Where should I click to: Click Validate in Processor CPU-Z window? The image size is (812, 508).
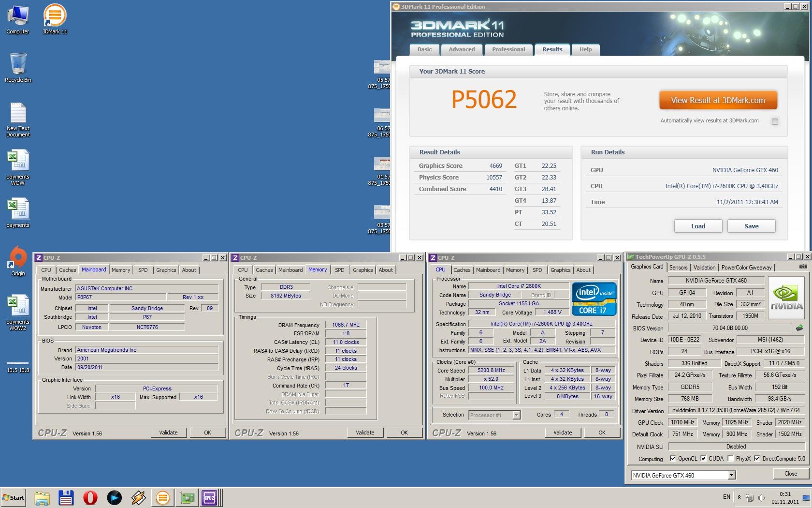pos(563,433)
